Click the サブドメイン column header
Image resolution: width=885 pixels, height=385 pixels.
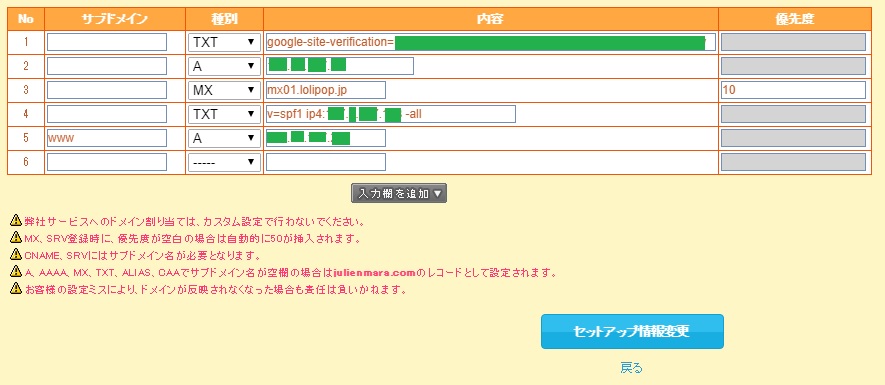click(115, 19)
